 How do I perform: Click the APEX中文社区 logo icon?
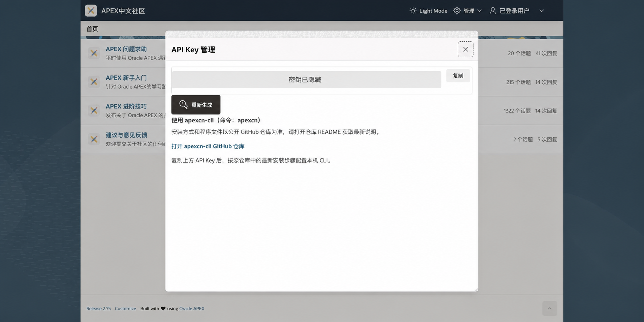coord(91,11)
